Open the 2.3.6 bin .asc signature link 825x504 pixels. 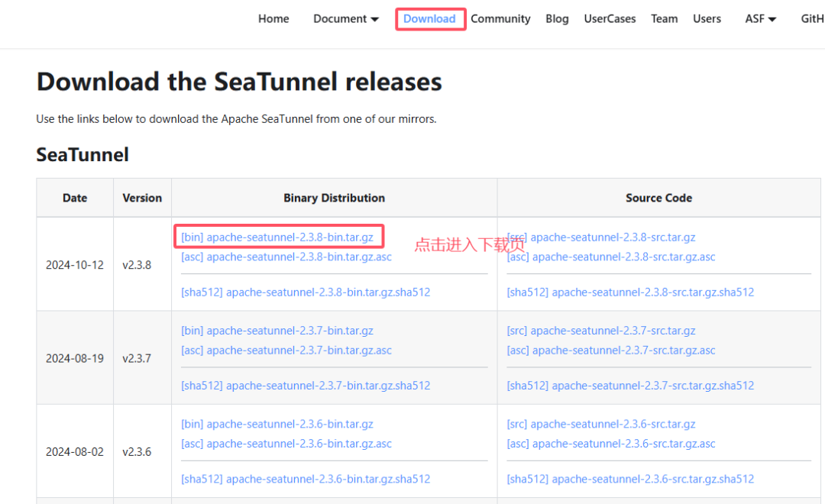pos(286,444)
